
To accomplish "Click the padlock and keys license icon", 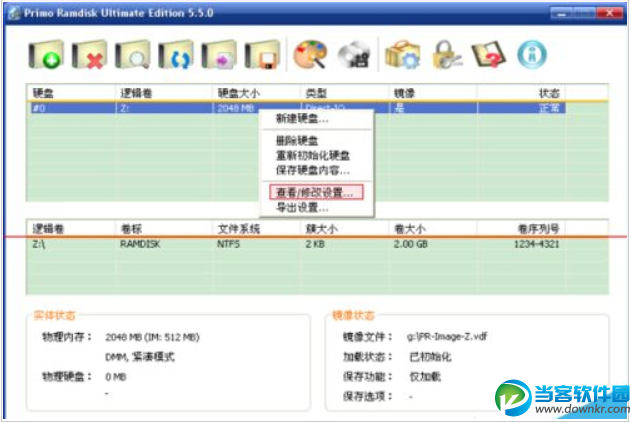I will tap(447, 54).
